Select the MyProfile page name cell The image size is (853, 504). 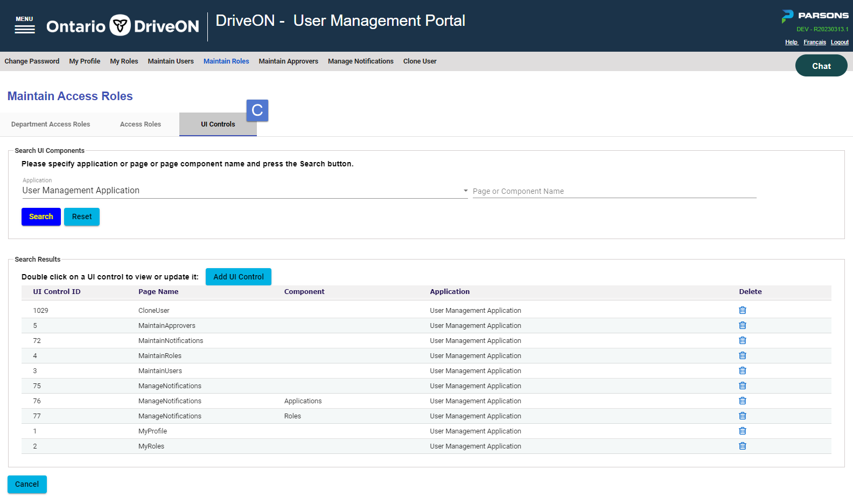point(152,431)
